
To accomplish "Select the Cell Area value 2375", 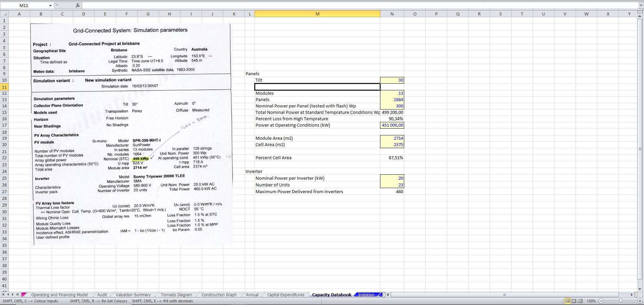I will (392, 144).
